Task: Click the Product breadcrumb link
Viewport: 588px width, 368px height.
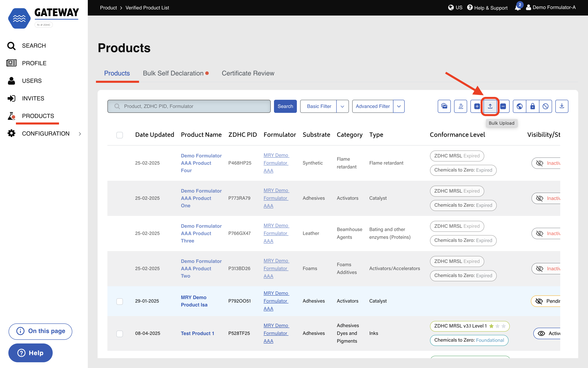Action: [x=108, y=8]
